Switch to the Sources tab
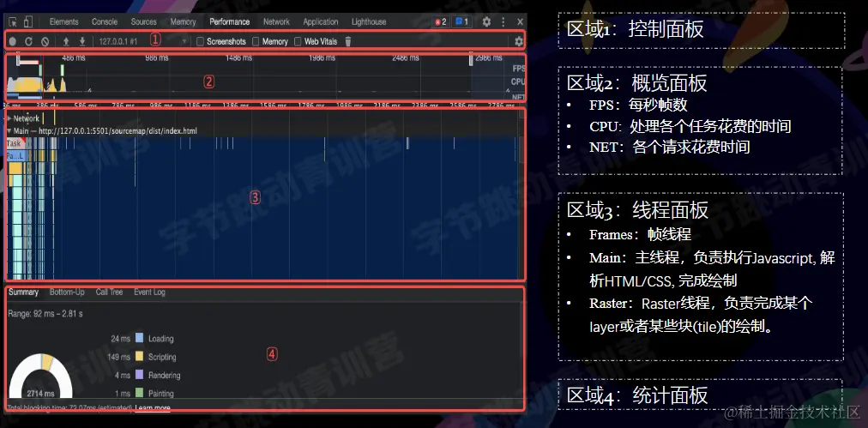This screenshot has width=868, height=428. (x=144, y=21)
